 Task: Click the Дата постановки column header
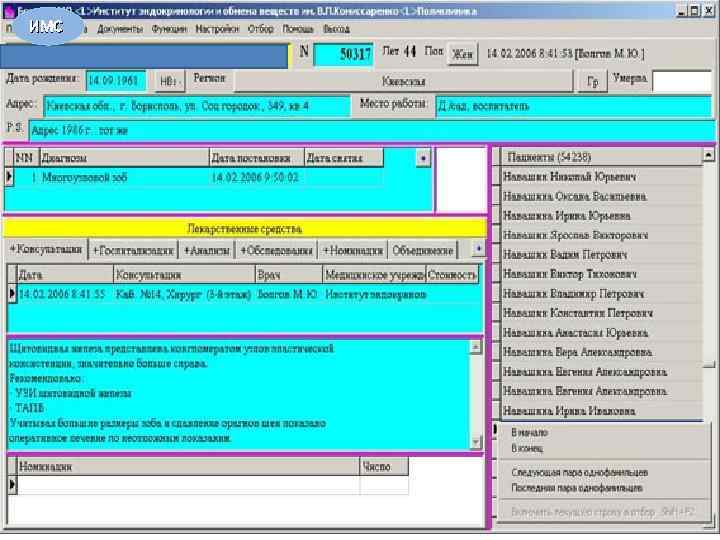[257, 158]
